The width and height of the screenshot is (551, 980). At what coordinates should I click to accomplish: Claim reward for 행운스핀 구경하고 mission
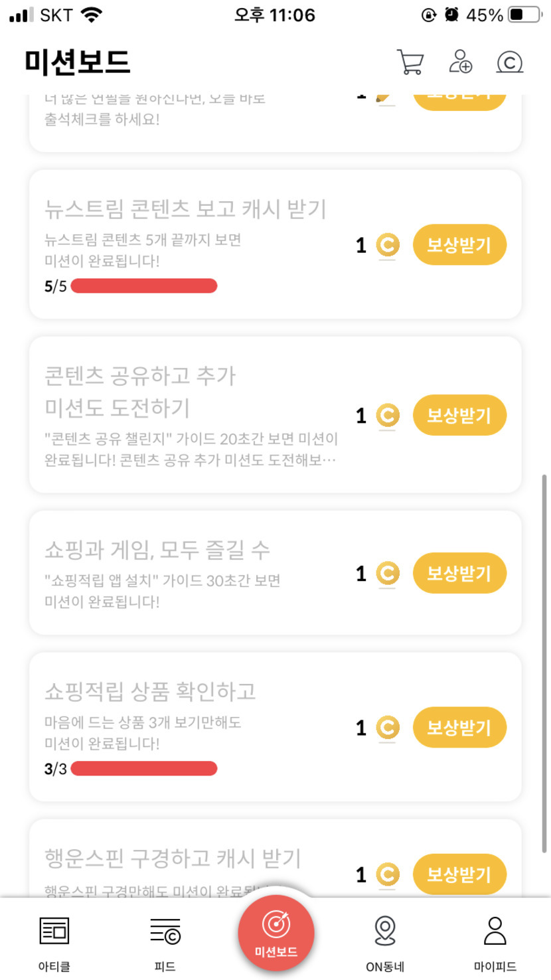click(x=459, y=874)
